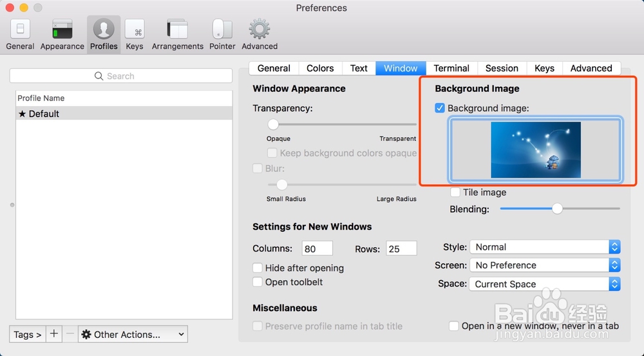Click the Rows input field

tap(401, 248)
